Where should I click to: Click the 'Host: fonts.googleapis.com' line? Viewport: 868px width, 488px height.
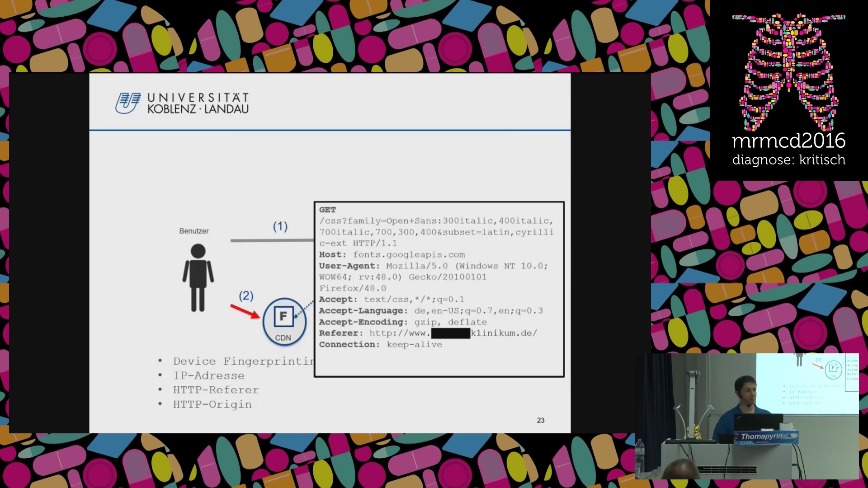click(392, 255)
